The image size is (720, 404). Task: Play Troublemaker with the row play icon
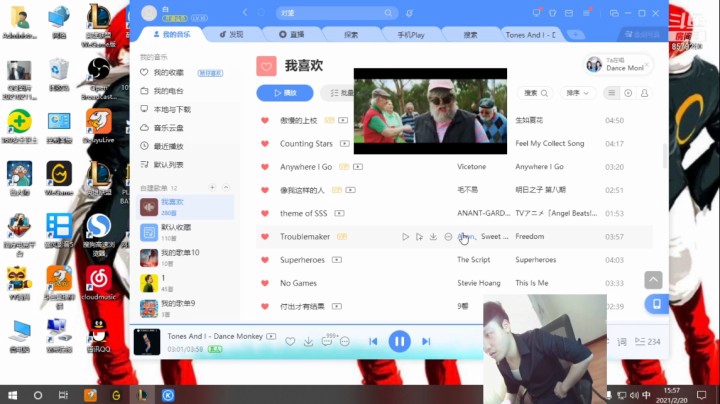405,237
